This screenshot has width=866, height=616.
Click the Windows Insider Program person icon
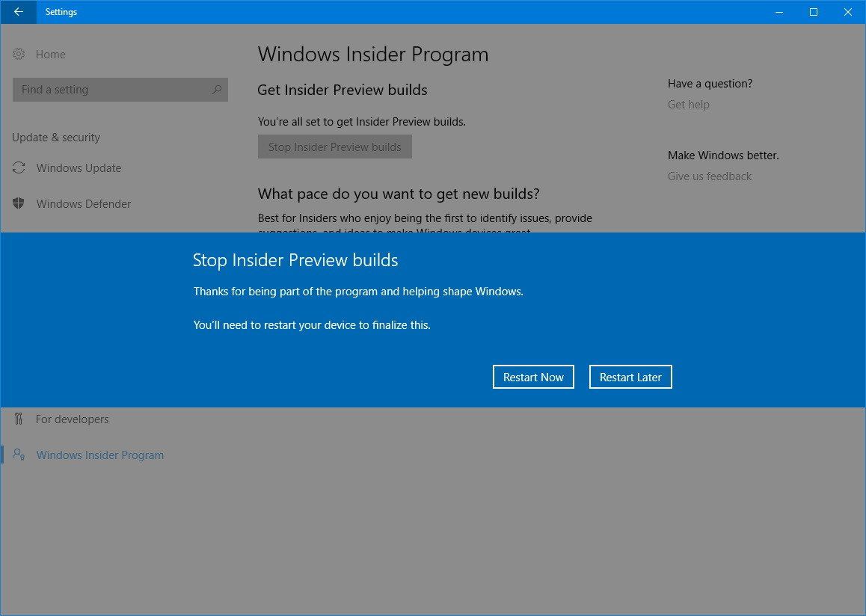[18, 455]
